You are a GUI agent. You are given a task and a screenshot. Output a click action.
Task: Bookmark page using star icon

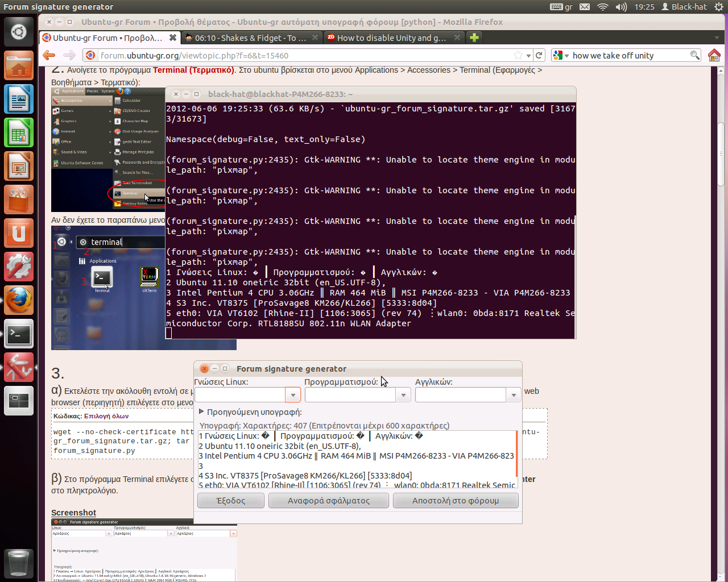(x=518, y=55)
